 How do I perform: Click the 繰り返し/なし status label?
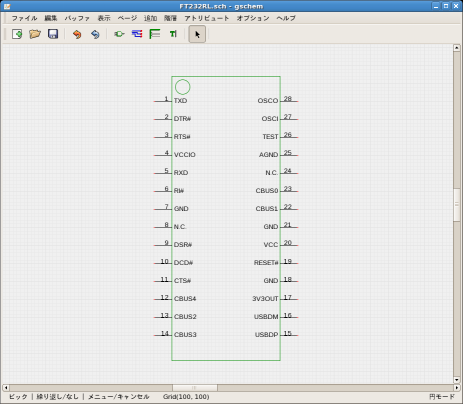pyautogui.click(x=58, y=397)
